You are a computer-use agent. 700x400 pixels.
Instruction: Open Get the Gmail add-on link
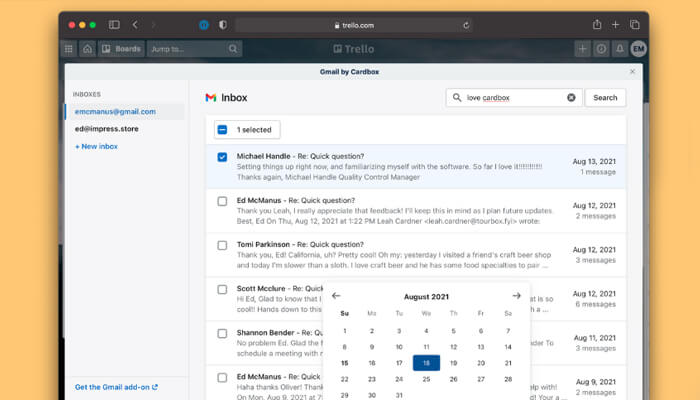[x=116, y=387]
